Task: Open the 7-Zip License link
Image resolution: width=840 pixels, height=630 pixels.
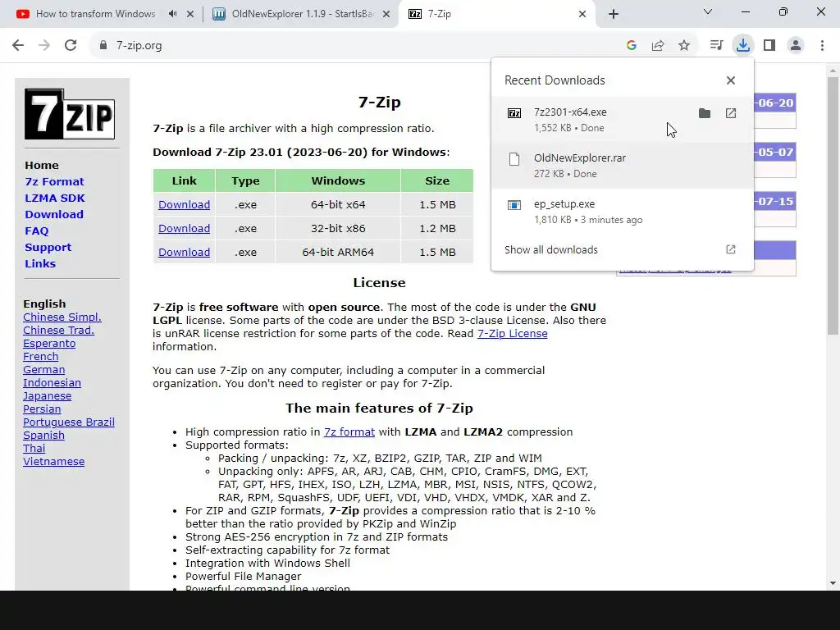Action: coord(512,334)
